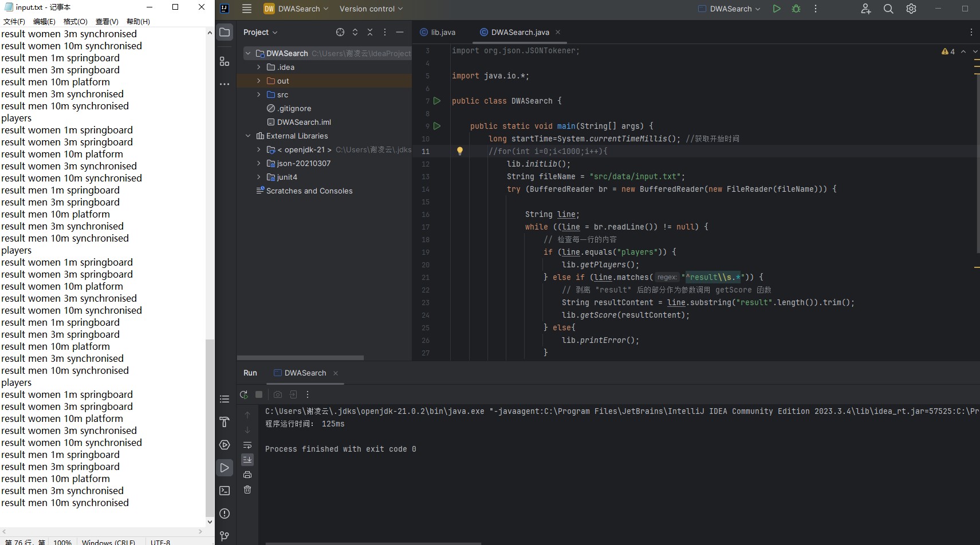Viewport: 980px width, 545px height.
Task: Open DWASearch project dropdown in title bar
Action: (x=296, y=9)
